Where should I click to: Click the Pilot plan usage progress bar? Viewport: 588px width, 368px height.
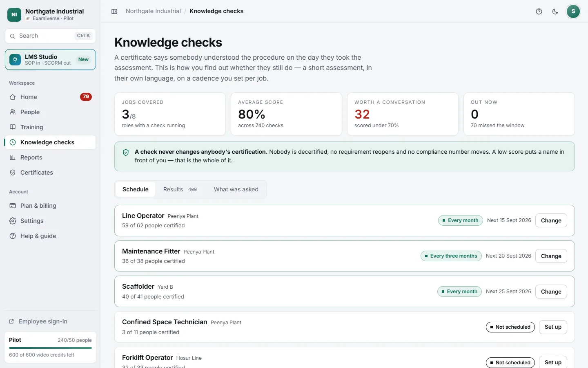click(51, 348)
